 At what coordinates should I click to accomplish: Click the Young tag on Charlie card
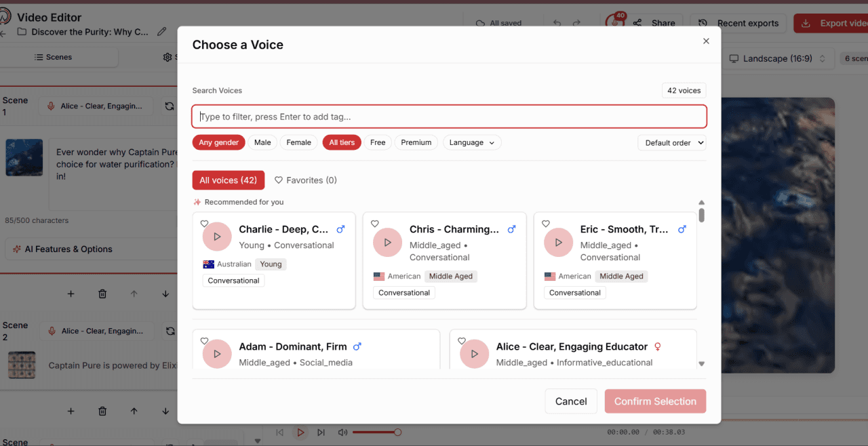click(x=271, y=264)
